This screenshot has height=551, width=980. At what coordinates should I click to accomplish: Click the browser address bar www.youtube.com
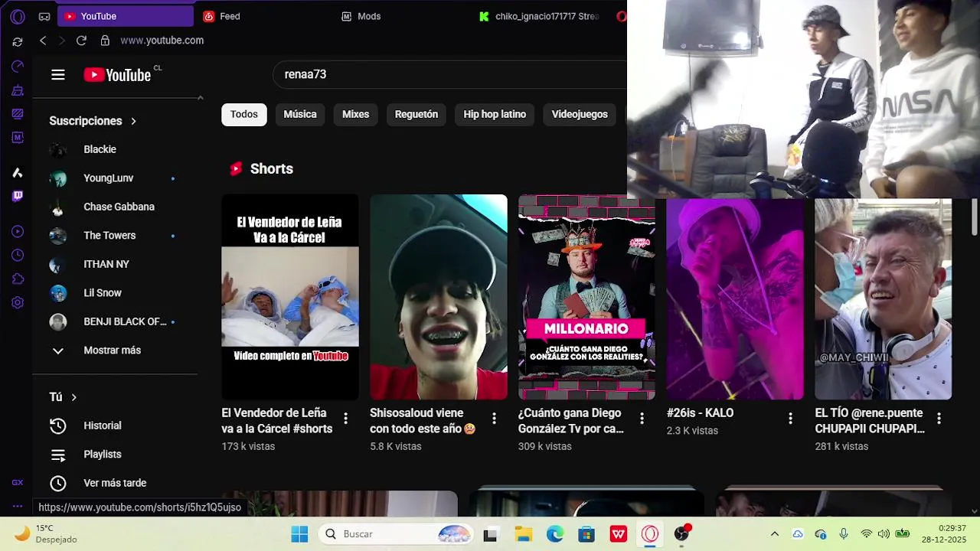click(162, 41)
